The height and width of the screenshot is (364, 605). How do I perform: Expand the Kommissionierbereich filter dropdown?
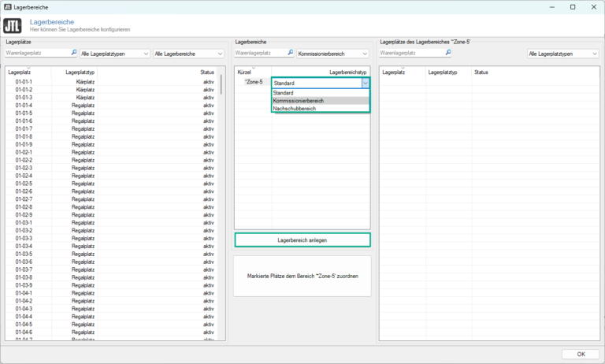332,54
